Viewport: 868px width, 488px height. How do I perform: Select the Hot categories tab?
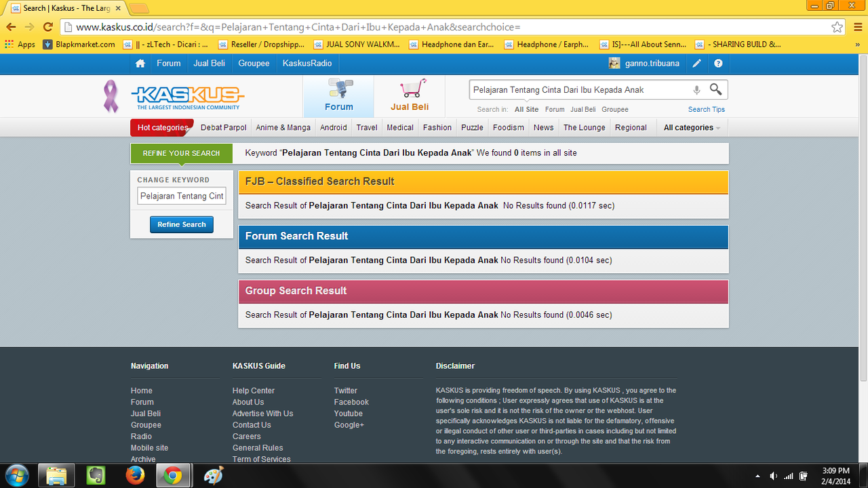tap(162, 127)
